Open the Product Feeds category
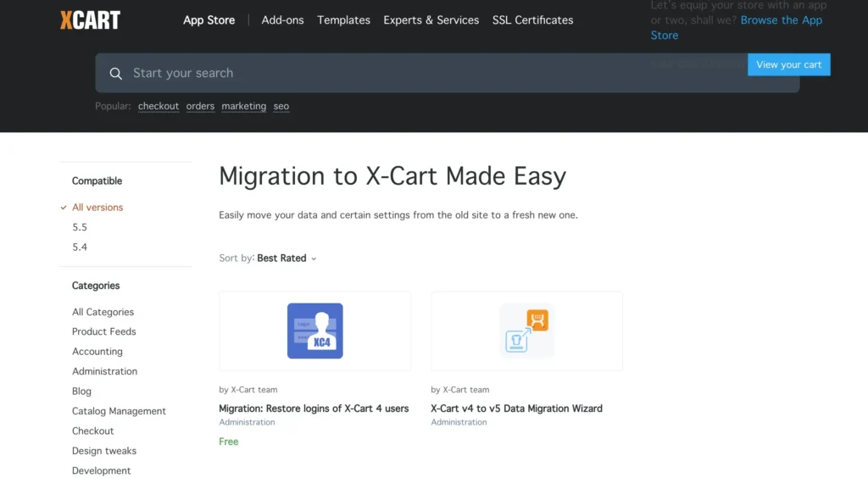This screenshot has height=478, width=868. coord(104,332)
